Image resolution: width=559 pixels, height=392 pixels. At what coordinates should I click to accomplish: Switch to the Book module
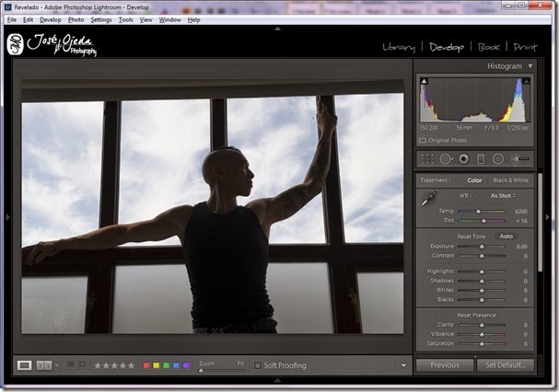tap(489, 47)
